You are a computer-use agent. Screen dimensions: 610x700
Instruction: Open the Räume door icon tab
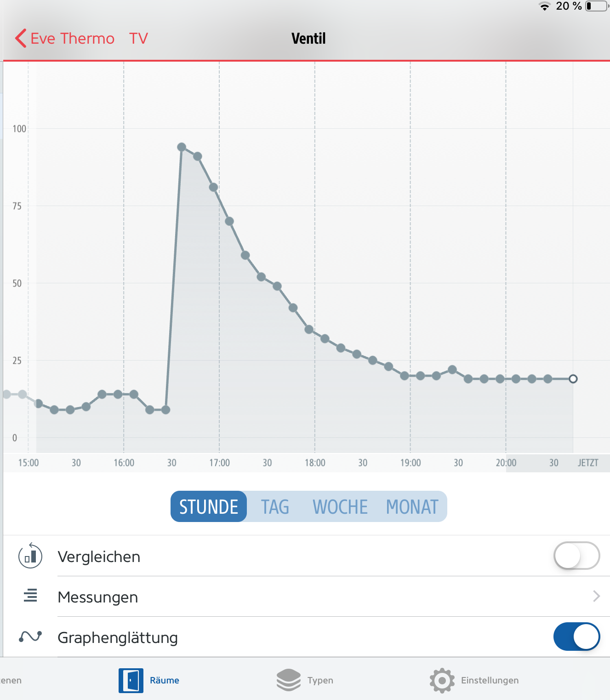(x=131, y=680)
